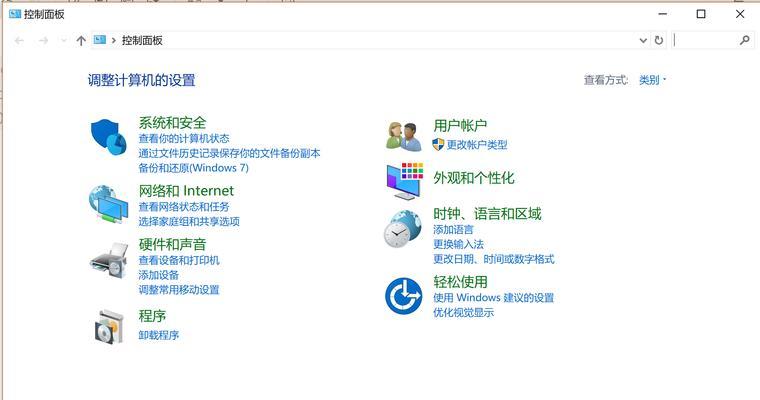This screenshot has height=400, width=760.
Task: Click 更改日期、时间或数字格式 link
Action: click(493, 259)
